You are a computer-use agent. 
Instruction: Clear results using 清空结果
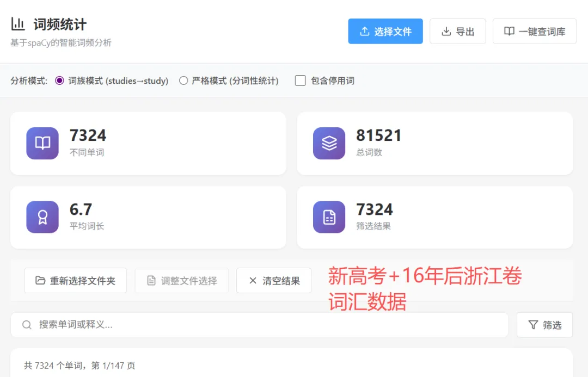click(274, 280)
